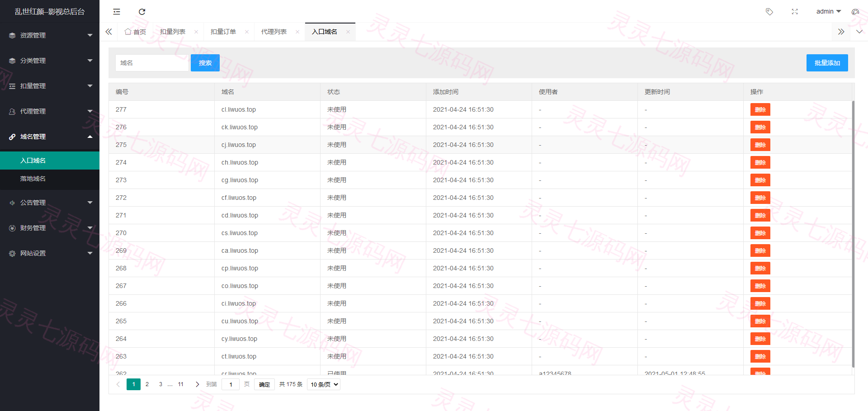Go to page 2
868x411 pixels.
point(147,384)
